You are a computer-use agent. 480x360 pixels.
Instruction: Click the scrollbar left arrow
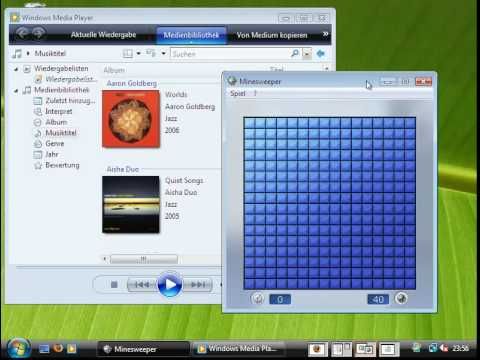105,259
